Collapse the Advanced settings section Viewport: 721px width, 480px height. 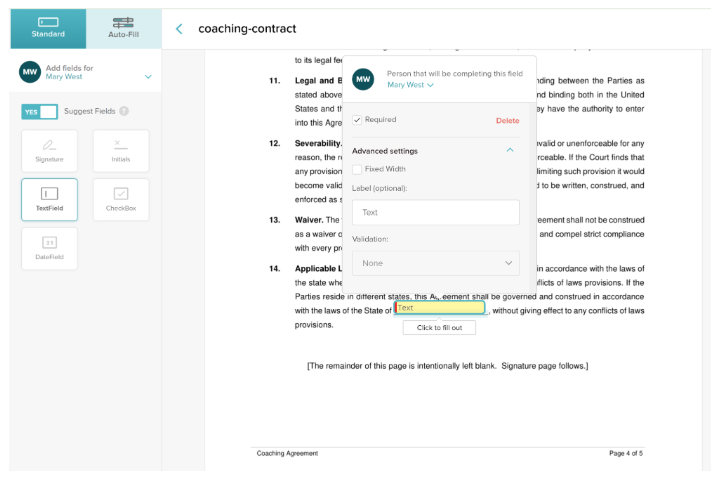[x=510, y=150]
